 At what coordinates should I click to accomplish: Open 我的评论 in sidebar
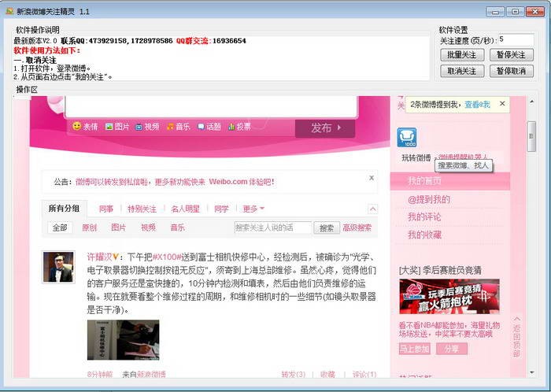point(424,217)
